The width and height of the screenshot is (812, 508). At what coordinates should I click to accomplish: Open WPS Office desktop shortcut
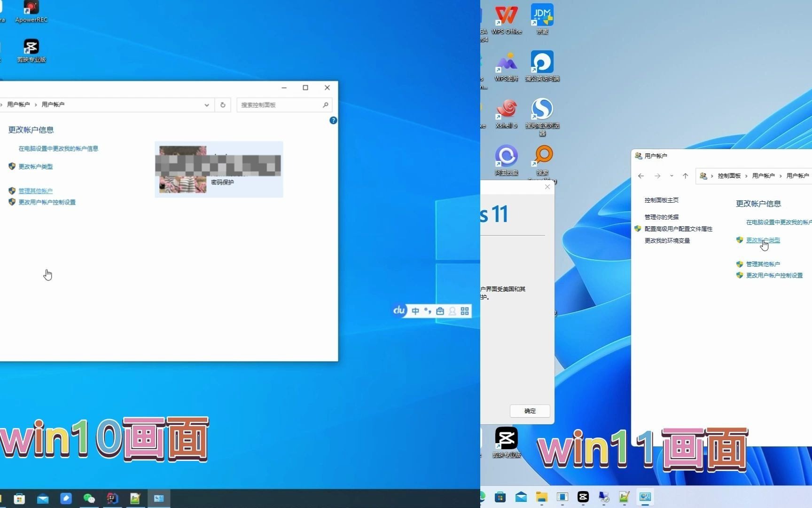click(x=506, y=20)
